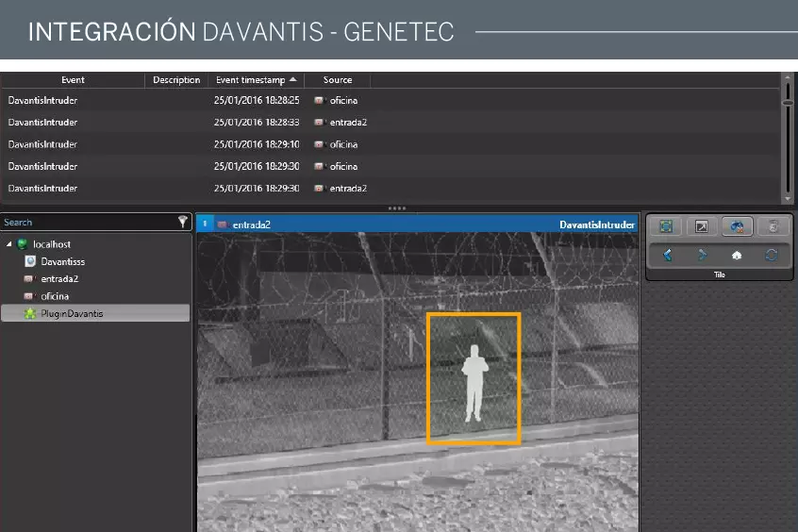798x532 pixels.
Task: Click the panel splitter grip dots
Action: [397, 208]
